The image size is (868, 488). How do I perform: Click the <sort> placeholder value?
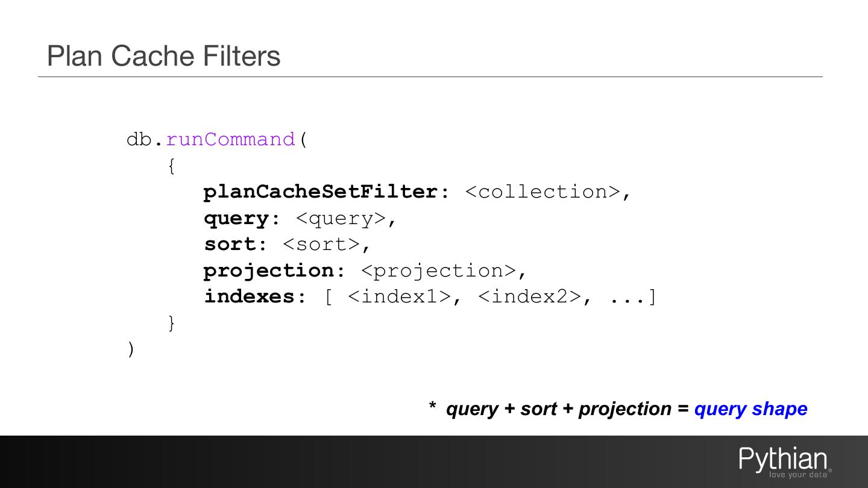click(x=321, y=244)
